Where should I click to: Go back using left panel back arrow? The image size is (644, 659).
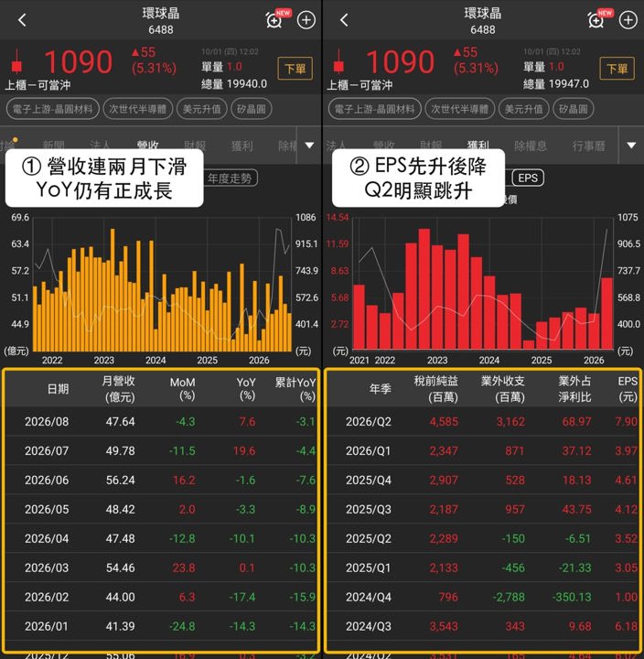22,20
